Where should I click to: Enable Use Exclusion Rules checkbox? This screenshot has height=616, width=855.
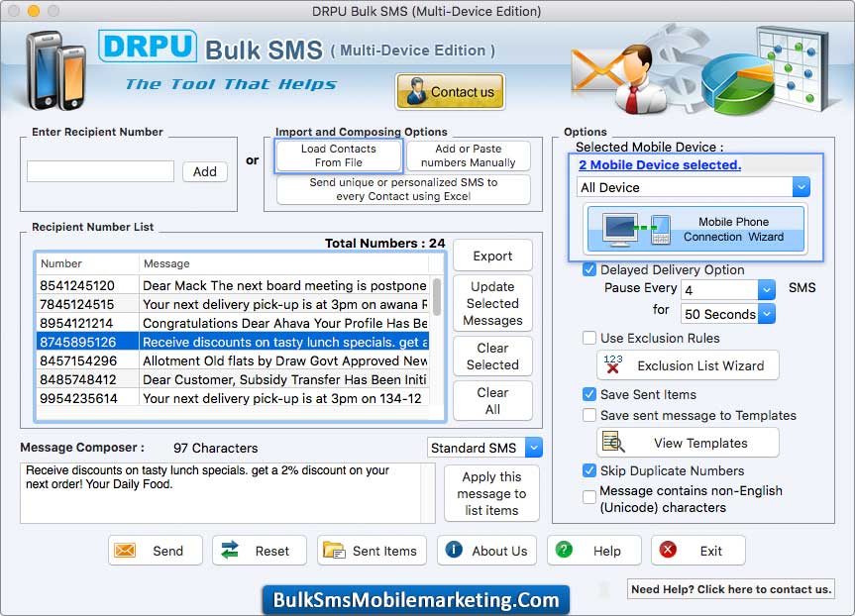[588, 338]
